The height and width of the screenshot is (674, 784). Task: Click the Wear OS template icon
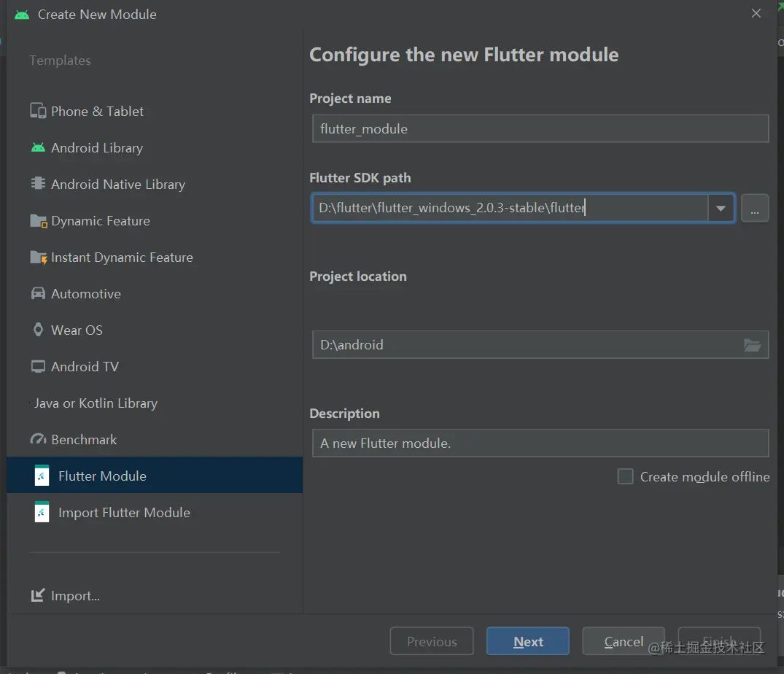38,330
